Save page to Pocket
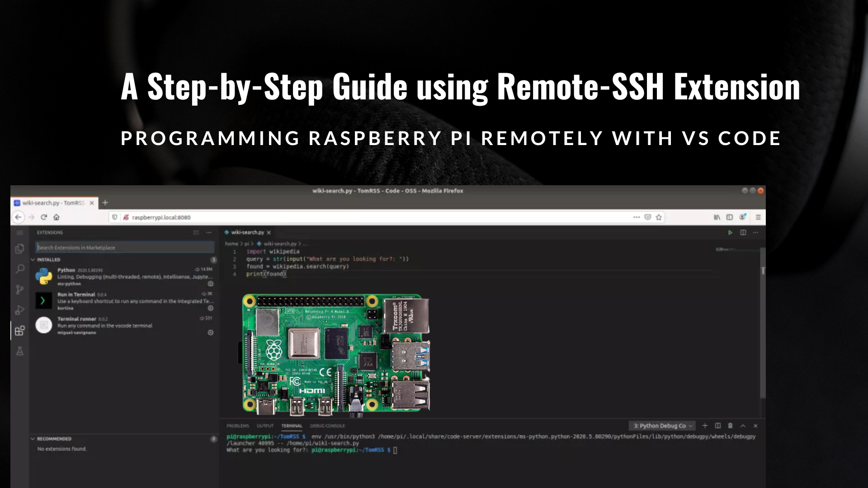The width and height of the screenshot is (868, 488). pos(647,217)
